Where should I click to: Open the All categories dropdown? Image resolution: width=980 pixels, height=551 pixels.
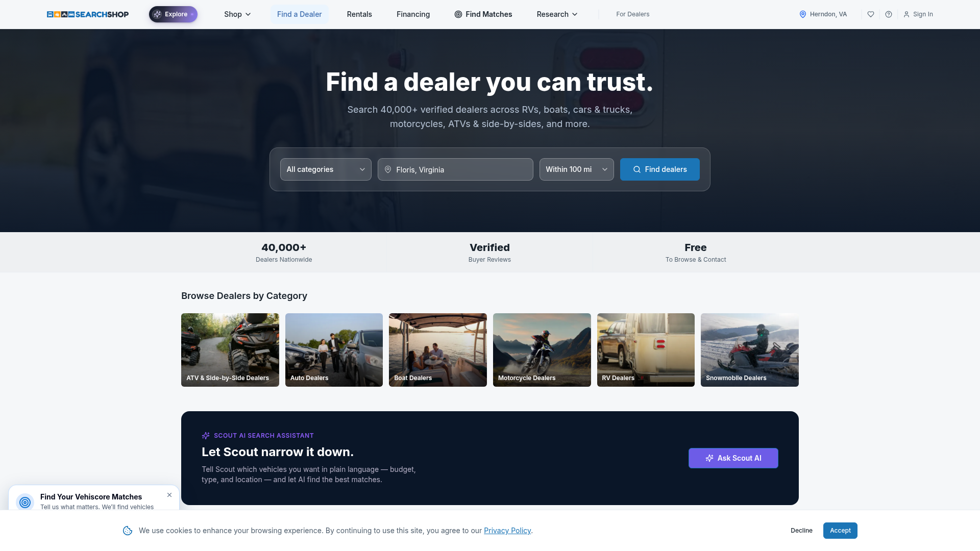[326, 169]
